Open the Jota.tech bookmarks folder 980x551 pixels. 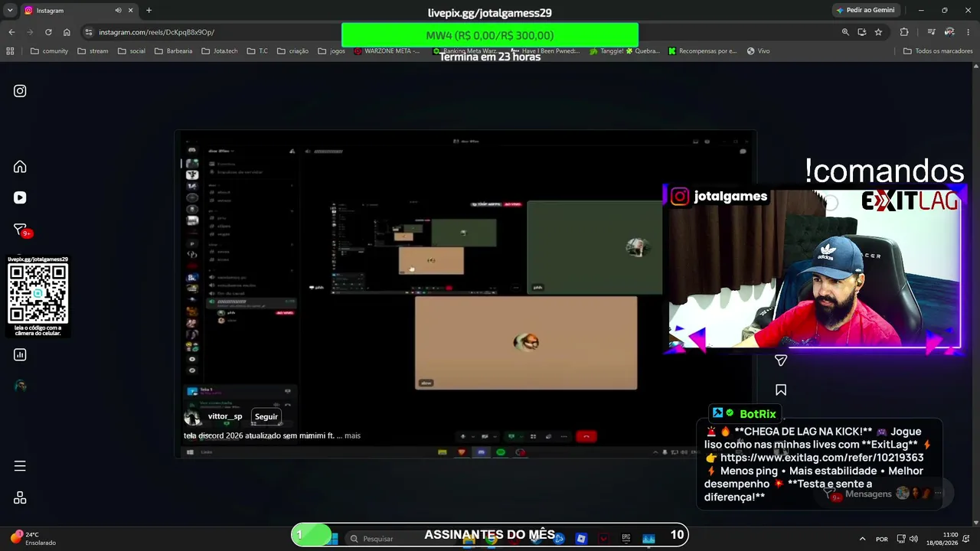click(x=220, y=51)
